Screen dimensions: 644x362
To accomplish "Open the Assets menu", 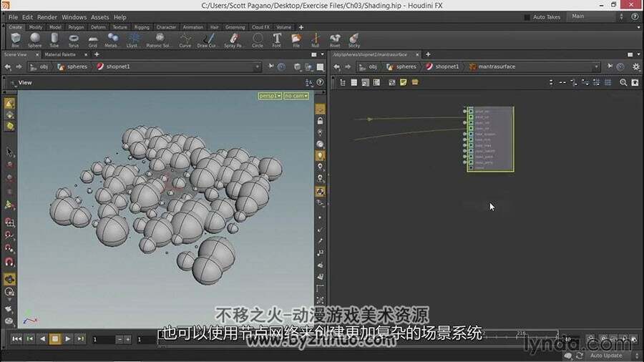I will pos(99,17).
